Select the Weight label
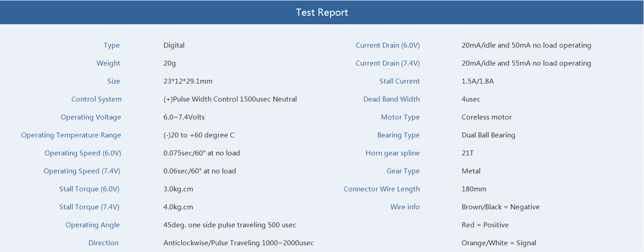644x252 pixels. point(108,63)
